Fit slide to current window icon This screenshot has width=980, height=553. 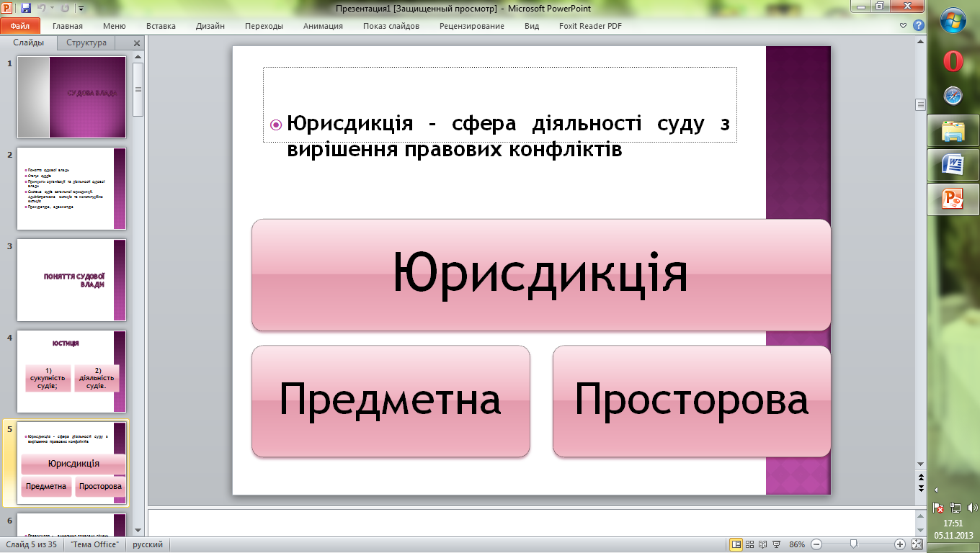917,544
